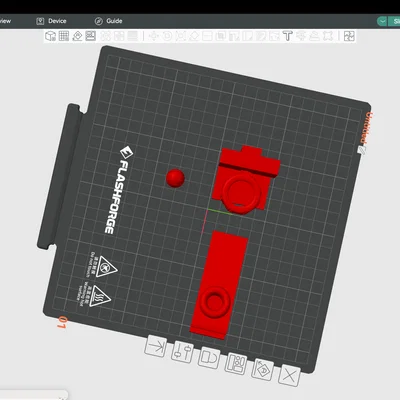The width and height of the screenshot is (400, 400).
Task: Arrange objects on this plate icon
Action: pos(236,364)
